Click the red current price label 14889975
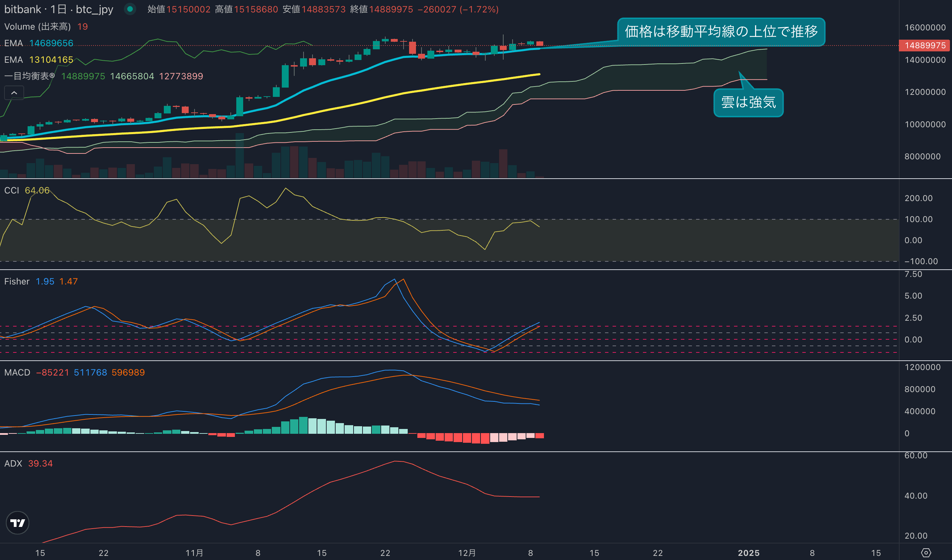 point(925,45)
